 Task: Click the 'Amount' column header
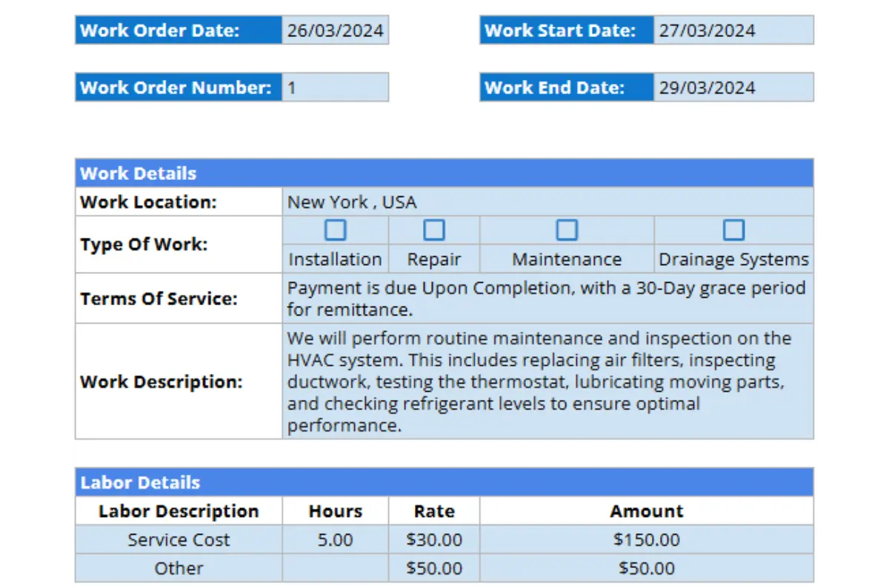point(646,511)
